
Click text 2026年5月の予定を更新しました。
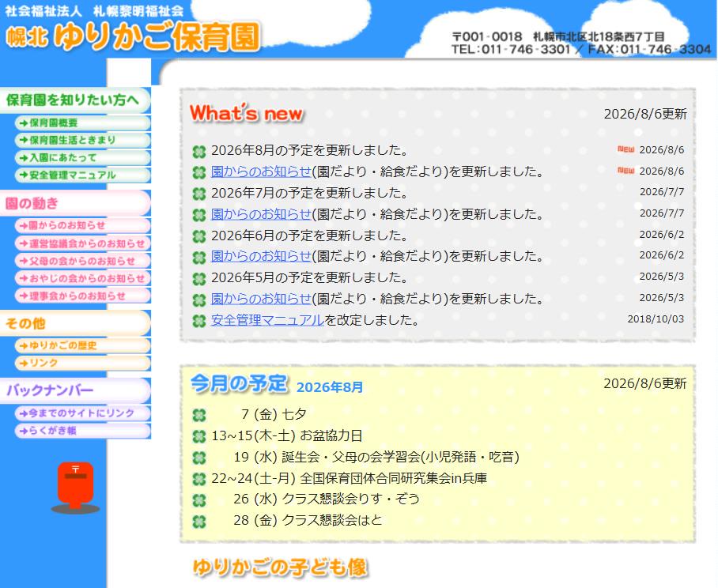[309, 277]
